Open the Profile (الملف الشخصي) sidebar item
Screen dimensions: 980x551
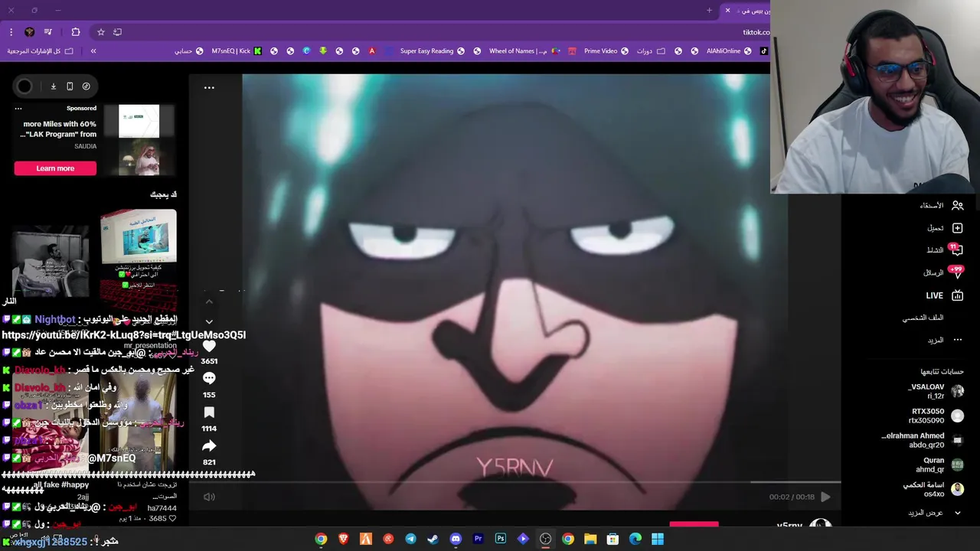[923, 318]
